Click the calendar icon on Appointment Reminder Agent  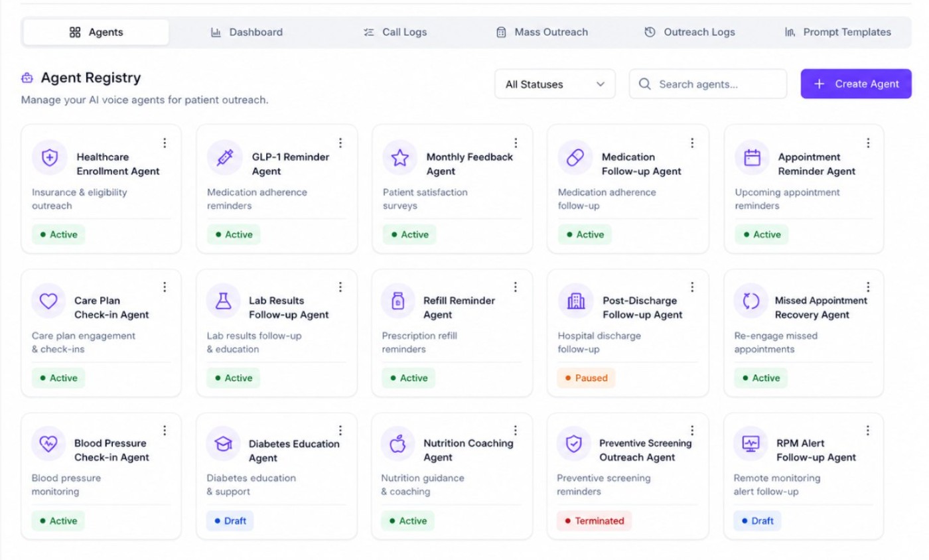752,157
